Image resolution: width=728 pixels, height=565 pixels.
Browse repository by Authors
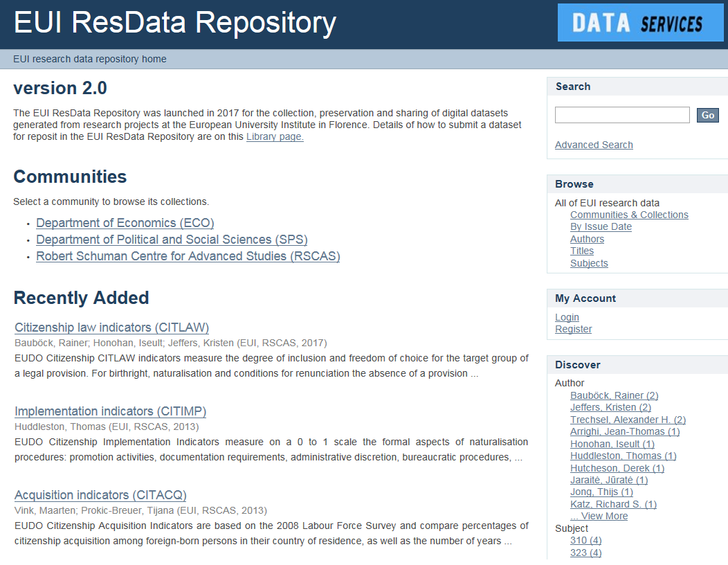(x=587, y=238)
